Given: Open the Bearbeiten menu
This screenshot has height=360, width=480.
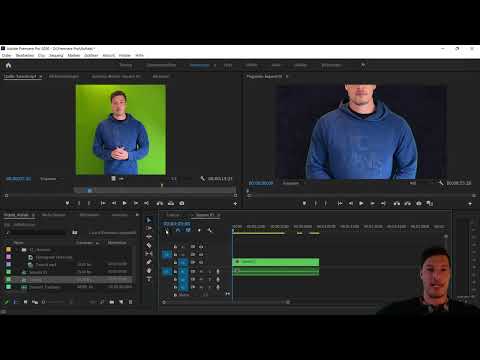Looking at the screenshot, I should [x=25, y=55].
